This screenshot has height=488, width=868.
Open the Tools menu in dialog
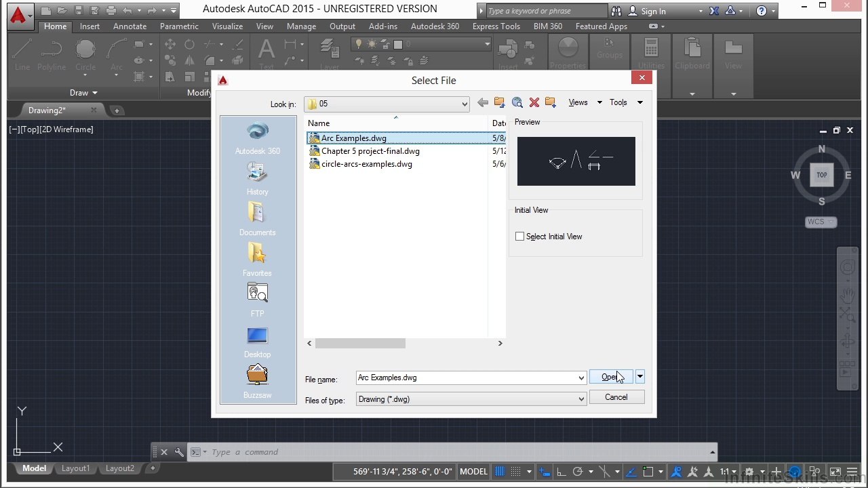pos(626,102)
